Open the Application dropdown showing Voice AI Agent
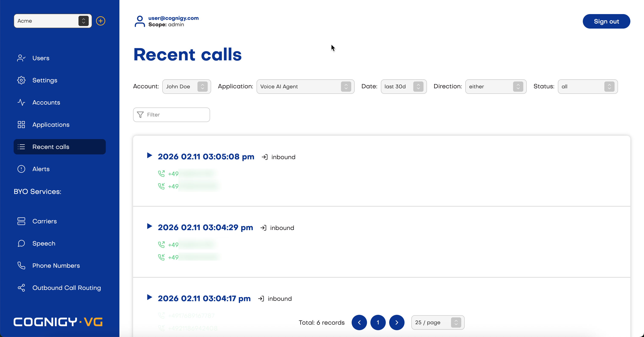Screen dimensions: 644x337 click(x=305, y=87)
